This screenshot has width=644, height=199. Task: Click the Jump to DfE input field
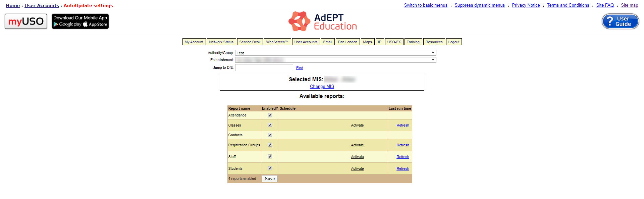[264, 67]
